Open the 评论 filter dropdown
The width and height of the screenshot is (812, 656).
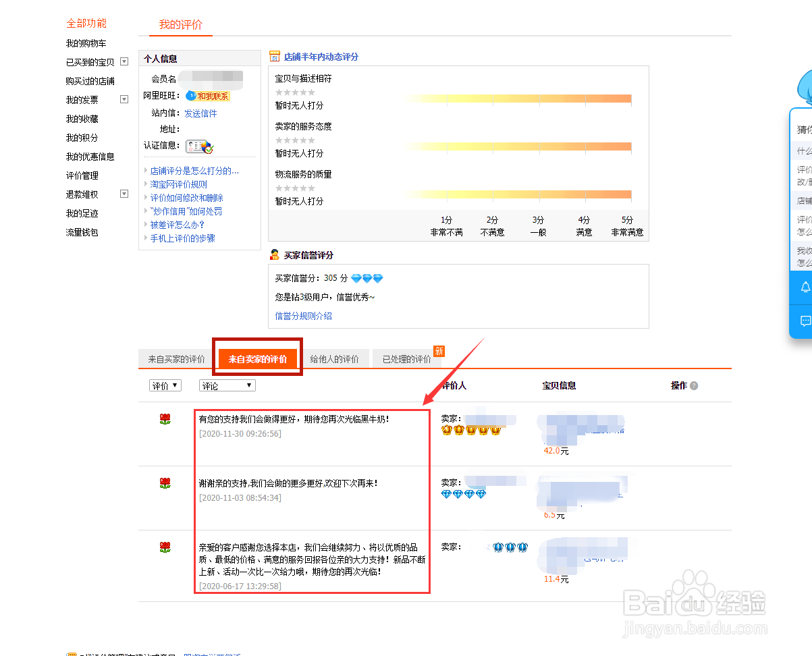point(227,385)
